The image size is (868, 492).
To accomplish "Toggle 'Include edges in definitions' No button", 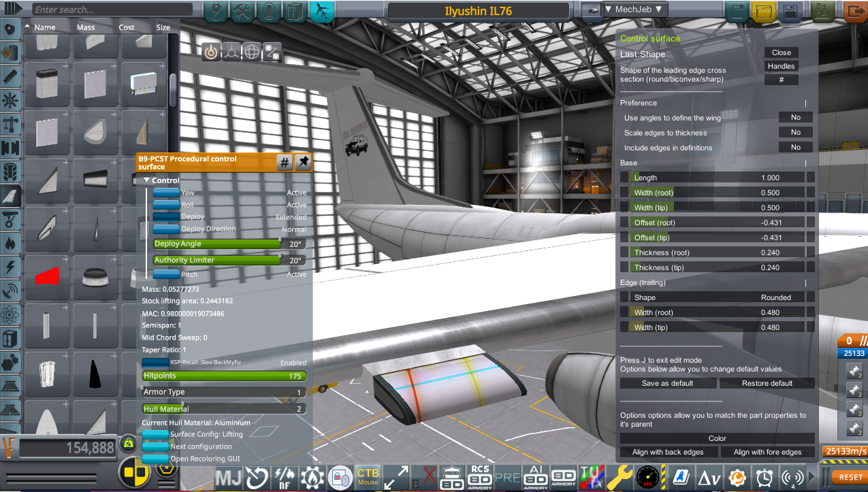I will 795,147.
